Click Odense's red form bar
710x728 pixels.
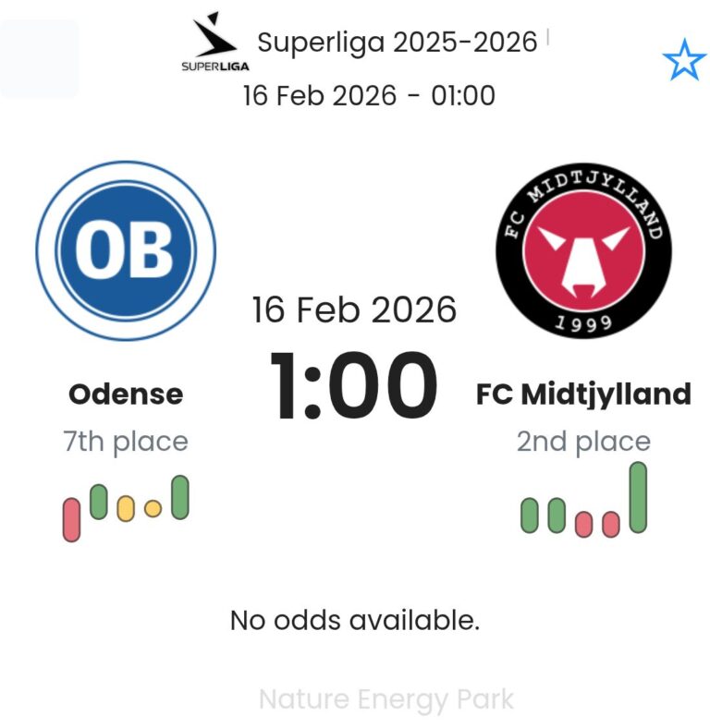pos(71,519)
